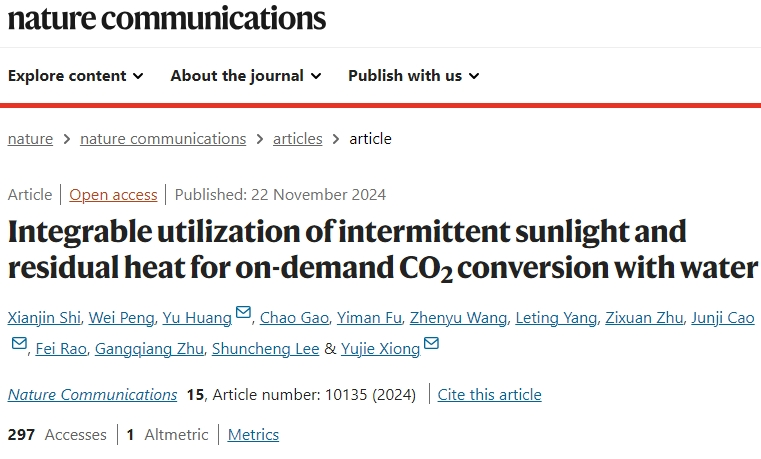
Task: Select author Wei Peng
Action: (x=121, y=318)
